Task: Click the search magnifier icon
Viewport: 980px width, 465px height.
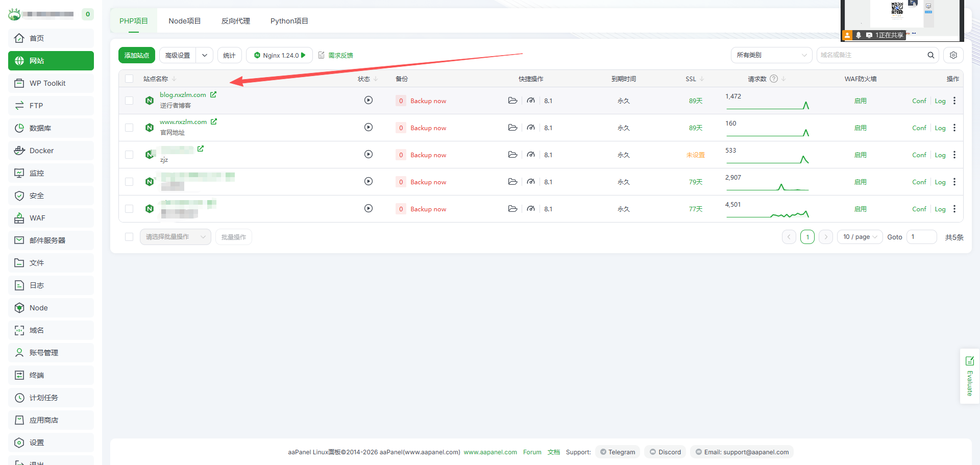Action: coord(930,55)
